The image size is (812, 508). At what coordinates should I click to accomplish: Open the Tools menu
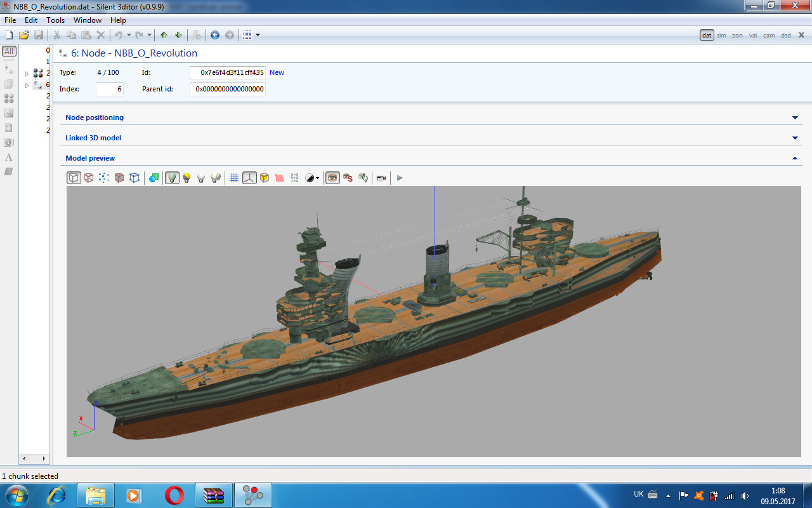coord(55,20)
